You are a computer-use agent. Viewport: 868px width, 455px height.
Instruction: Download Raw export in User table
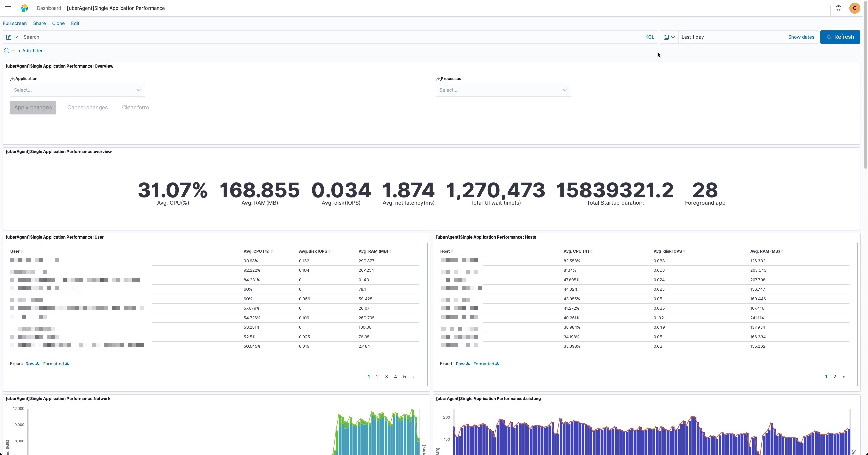[32, 364]
